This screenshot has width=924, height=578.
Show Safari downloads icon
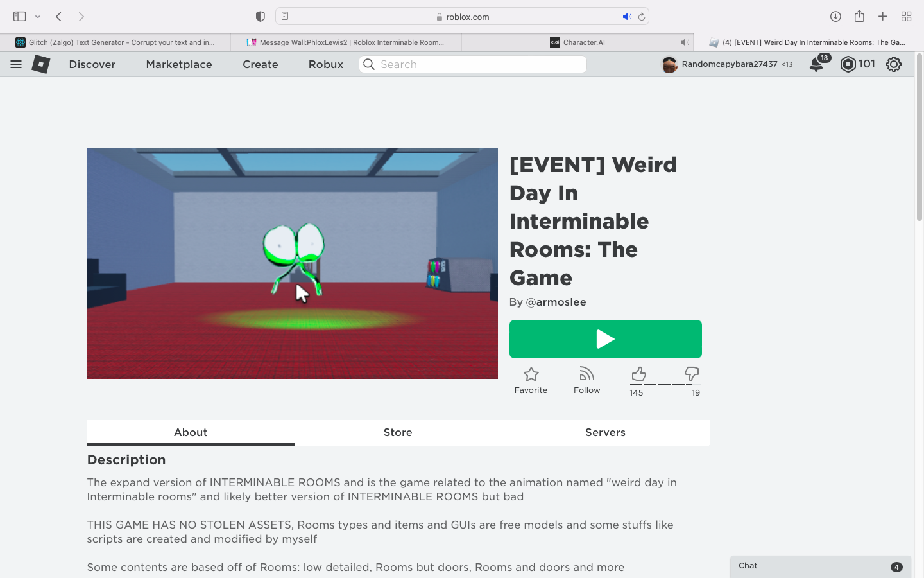[x=835, y=16]
